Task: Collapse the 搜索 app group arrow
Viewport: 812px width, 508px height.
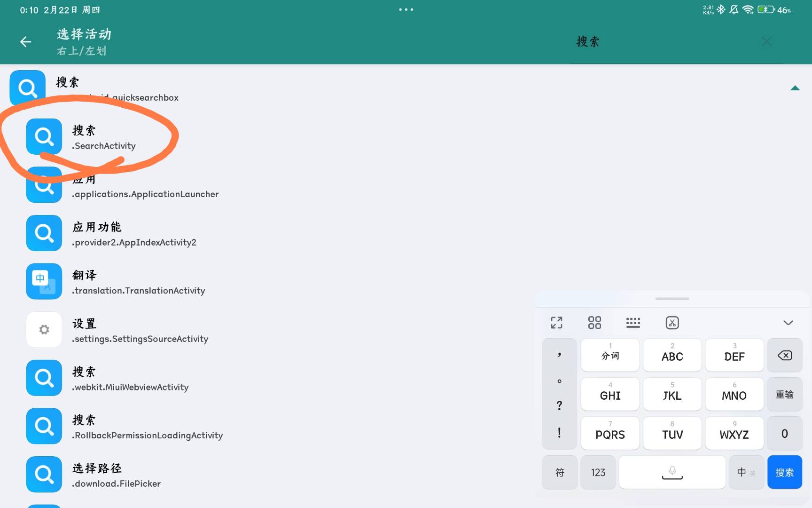Action: click(795, 88)
